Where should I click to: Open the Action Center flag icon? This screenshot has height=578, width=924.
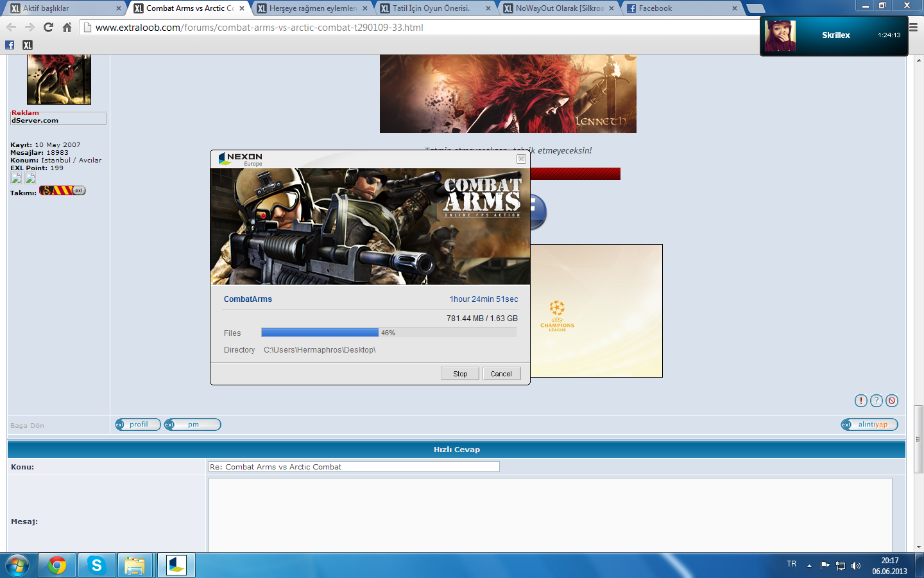[x=825, y=566]
